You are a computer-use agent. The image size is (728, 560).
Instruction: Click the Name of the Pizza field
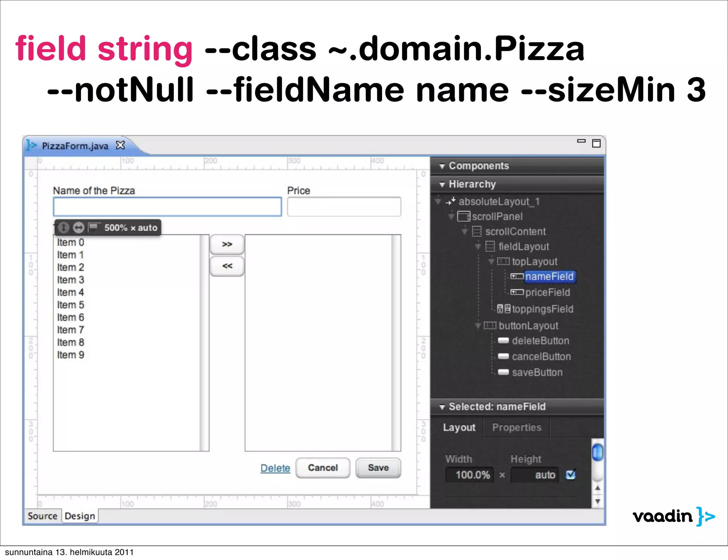[167, 207]
